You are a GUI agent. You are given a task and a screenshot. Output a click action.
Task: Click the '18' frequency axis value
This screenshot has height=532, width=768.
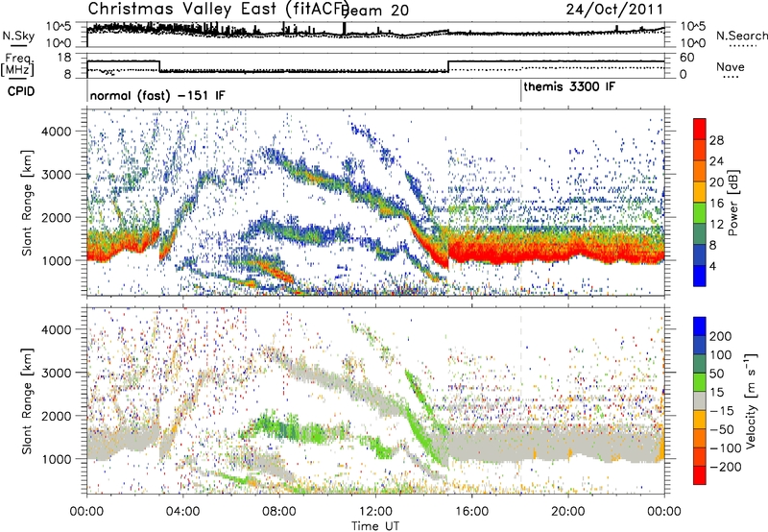pyautogui.click(x=63, y=58)
